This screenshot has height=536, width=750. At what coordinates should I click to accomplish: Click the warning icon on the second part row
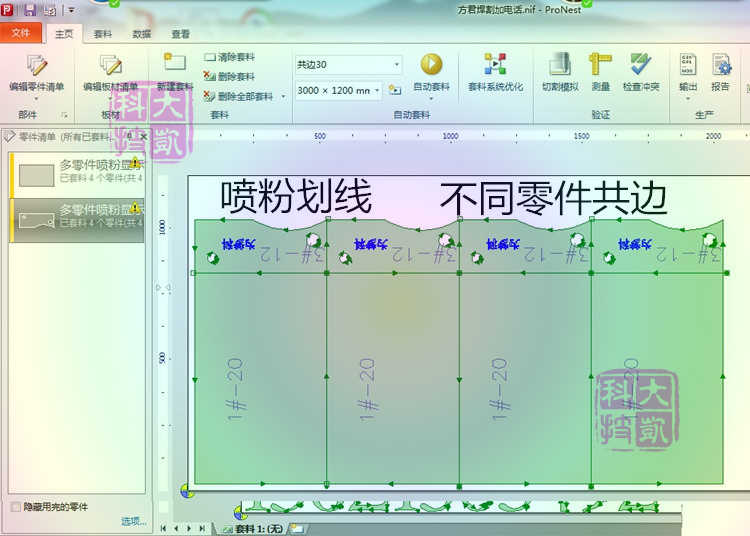[x=135, y=207]
